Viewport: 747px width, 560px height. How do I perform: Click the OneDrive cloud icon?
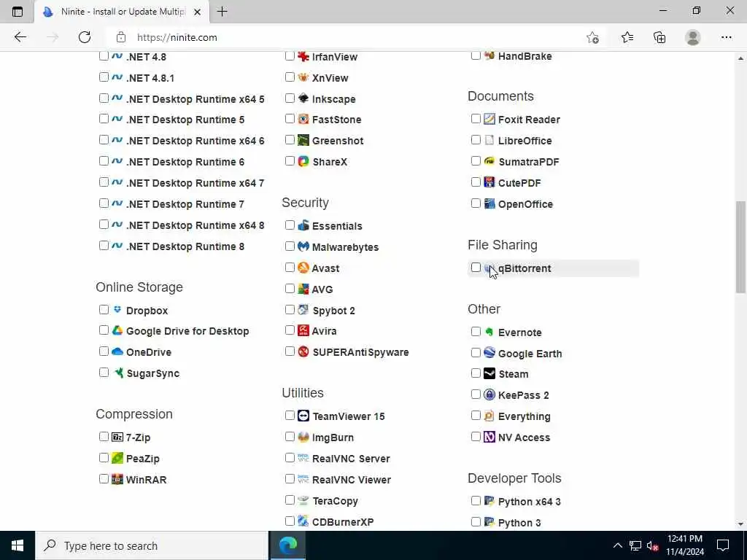[117, 351]
